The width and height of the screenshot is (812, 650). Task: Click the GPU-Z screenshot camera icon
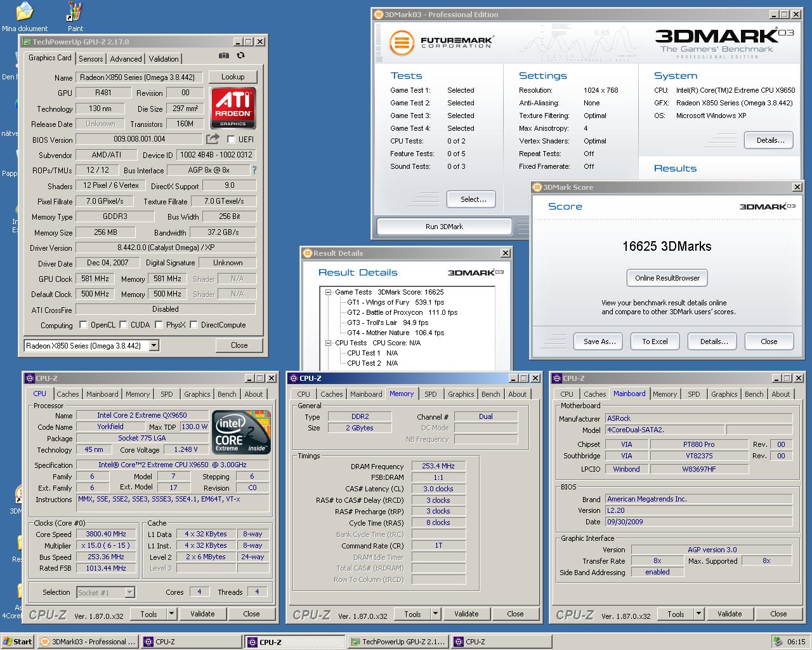(223, 56)
